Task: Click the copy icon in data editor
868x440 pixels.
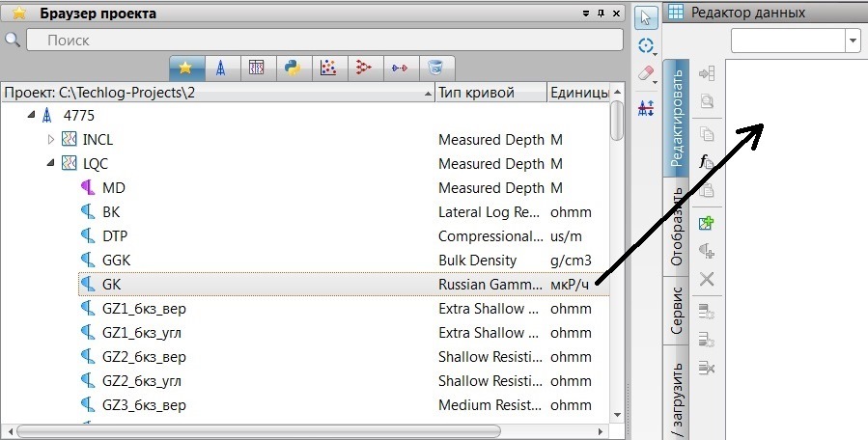Action: pos(707,134)
